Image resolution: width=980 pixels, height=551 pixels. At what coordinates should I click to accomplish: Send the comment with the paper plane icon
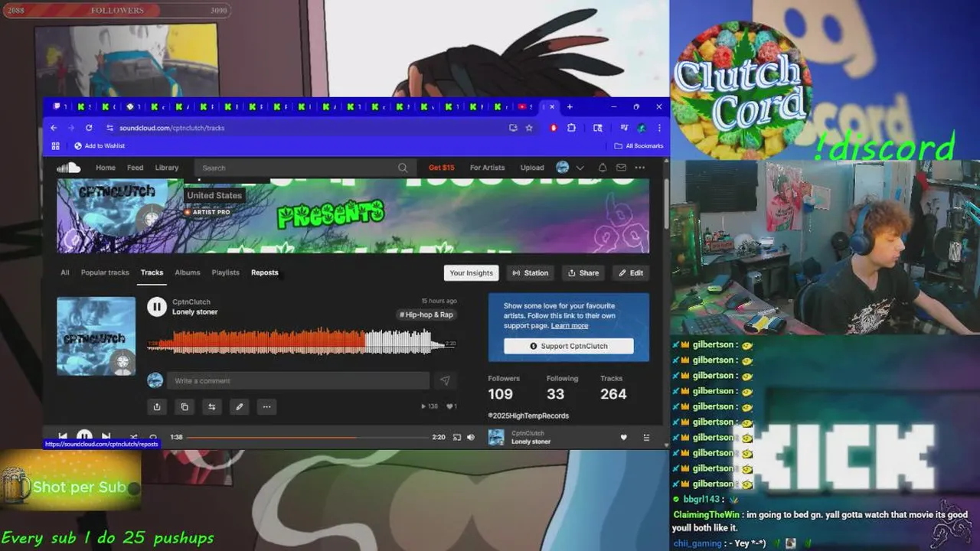tap(445, 380)
